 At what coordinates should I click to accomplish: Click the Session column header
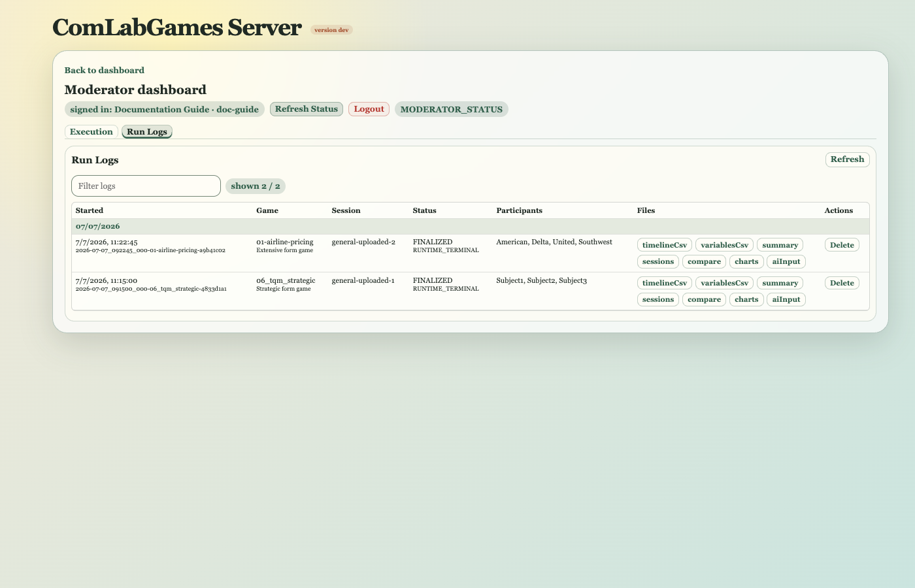click(x=346, y=210)
